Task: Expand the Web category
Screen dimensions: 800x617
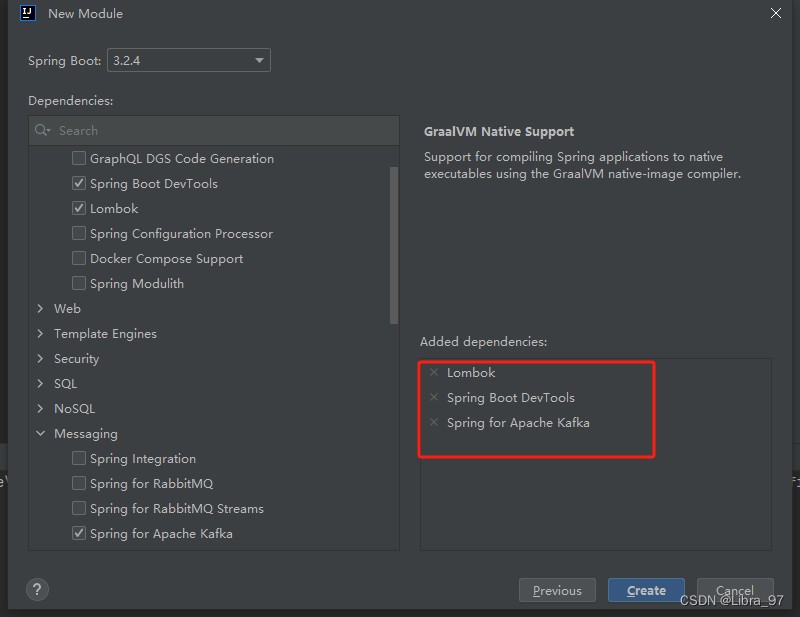Action: click(40, 308)
